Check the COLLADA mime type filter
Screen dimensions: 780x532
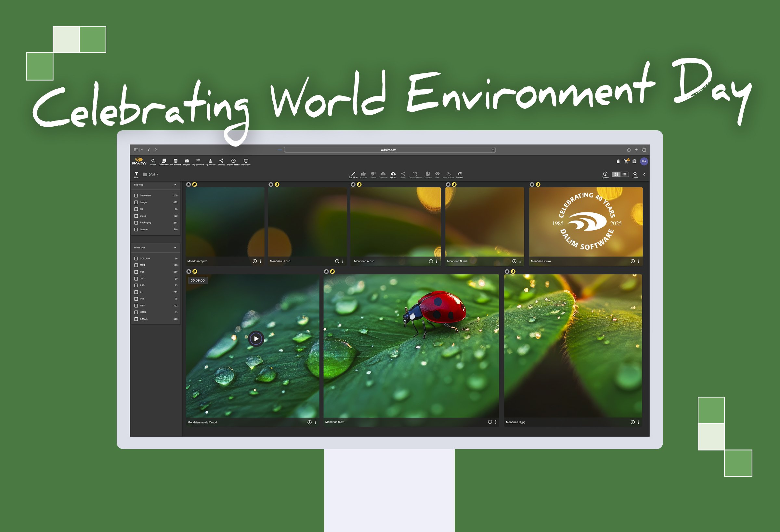tap(136, 259)
